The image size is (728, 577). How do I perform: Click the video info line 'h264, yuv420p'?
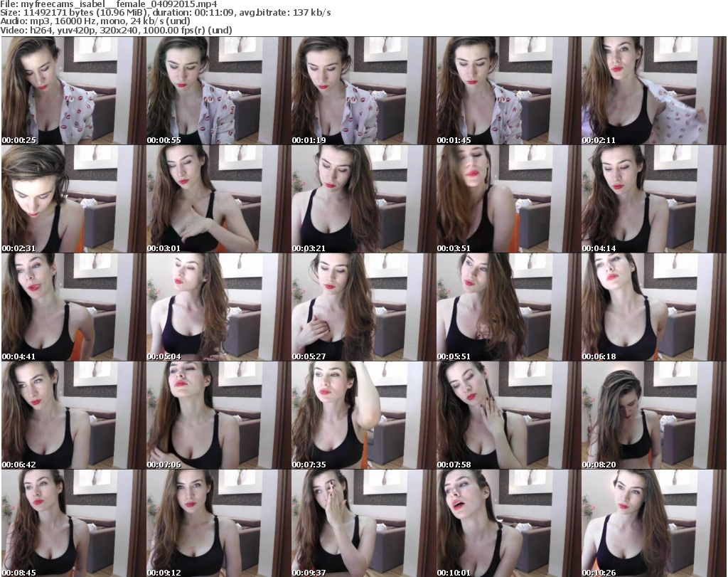(x=116, y=30)
